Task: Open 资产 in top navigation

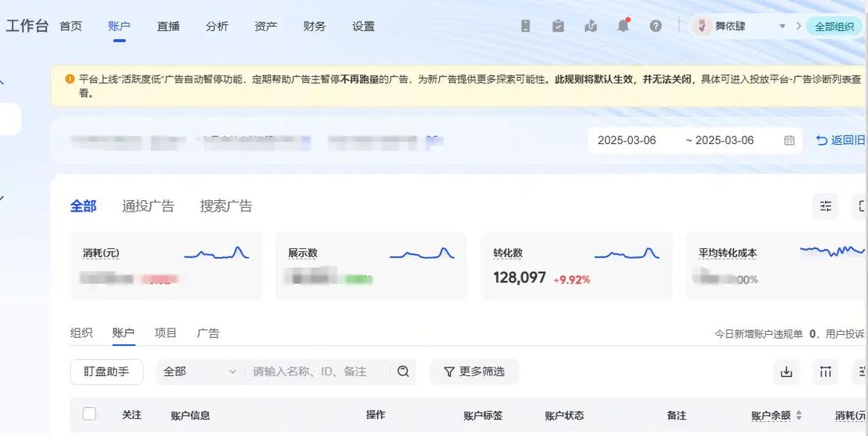Action: coord(266,26)
